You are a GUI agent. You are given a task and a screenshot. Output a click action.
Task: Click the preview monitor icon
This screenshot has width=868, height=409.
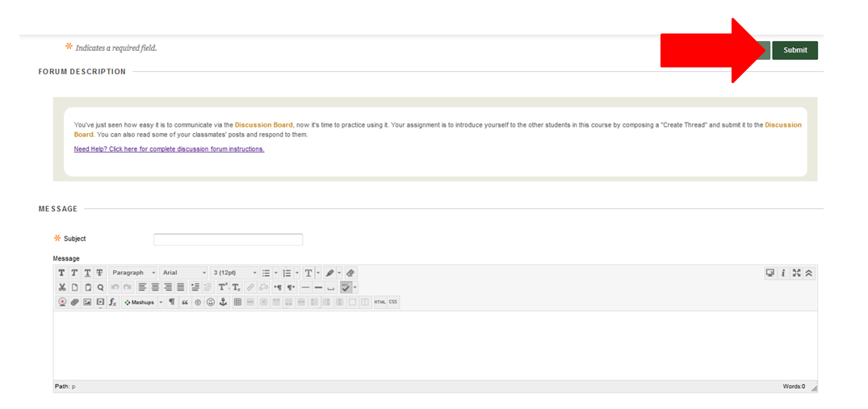point(769,273)
